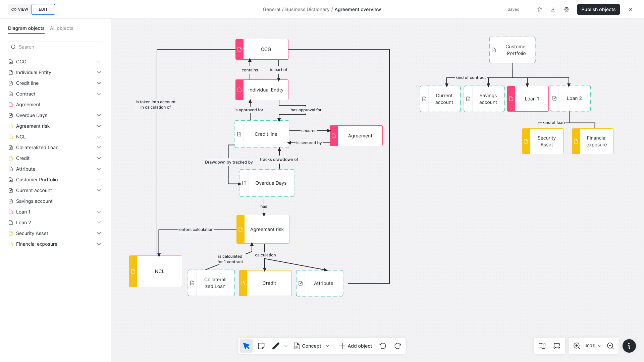
Task: Star this diagram as favorite
Action: pos(540,9)
